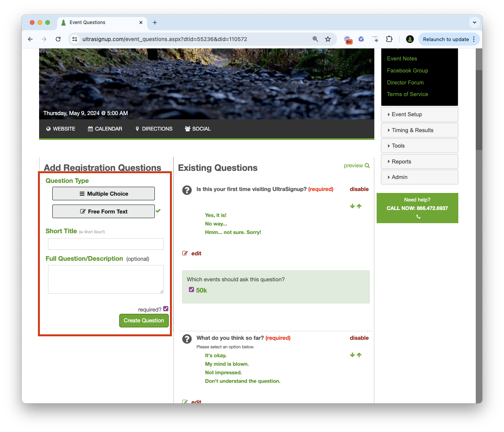504x432 pixels.
Task: Open the WEBSITE link
Action: [61, 129]
